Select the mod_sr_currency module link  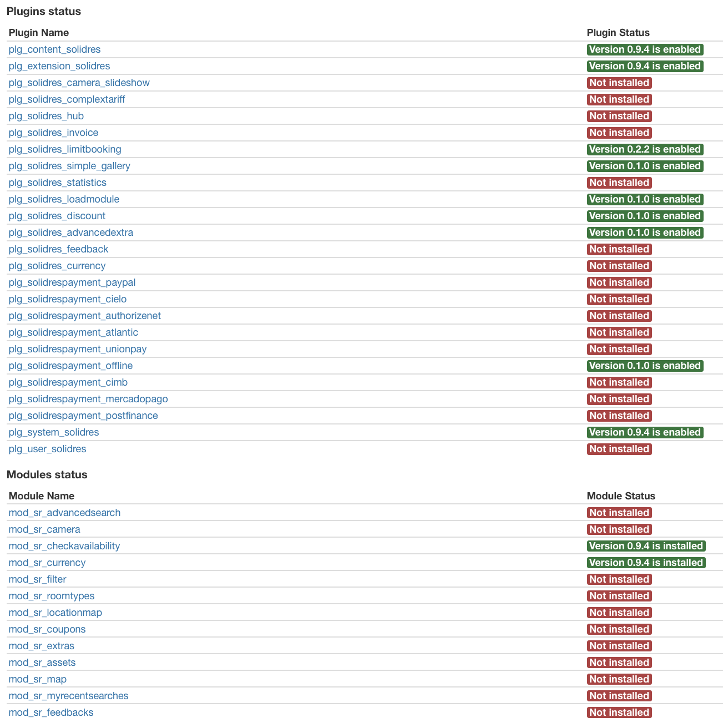pos(47,563)
